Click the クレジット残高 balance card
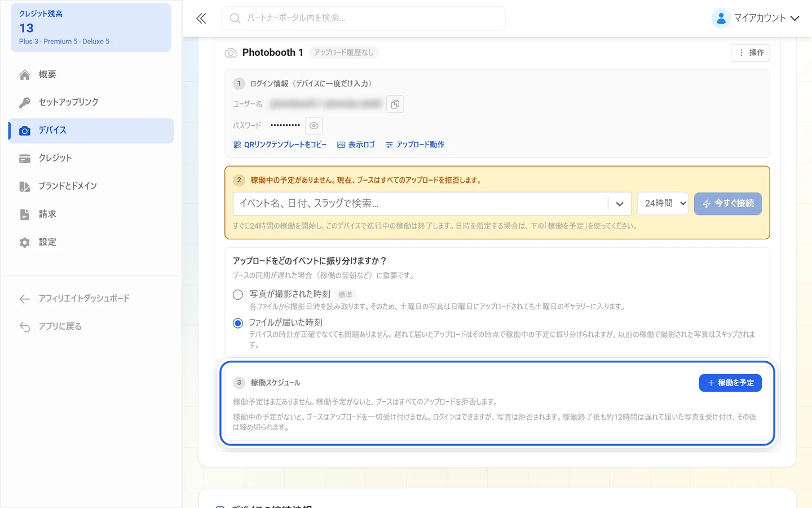Image resolution: width=812 pixels, height=508 pixels. 91,28
